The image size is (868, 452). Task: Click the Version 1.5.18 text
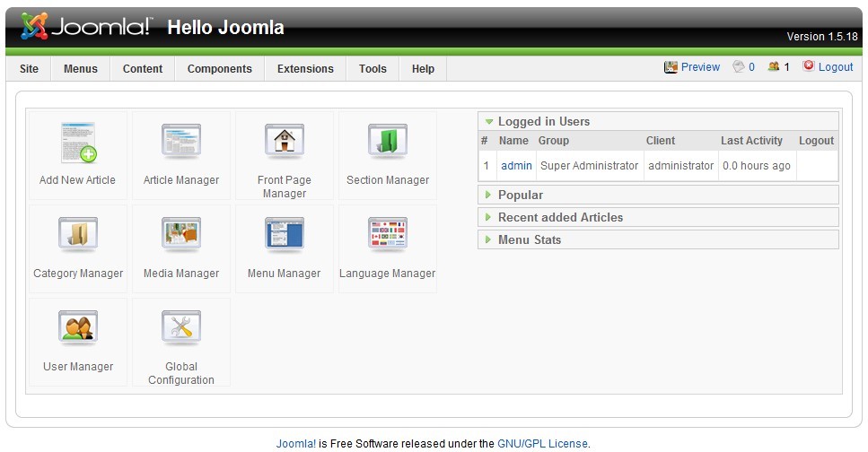point(822,37)
